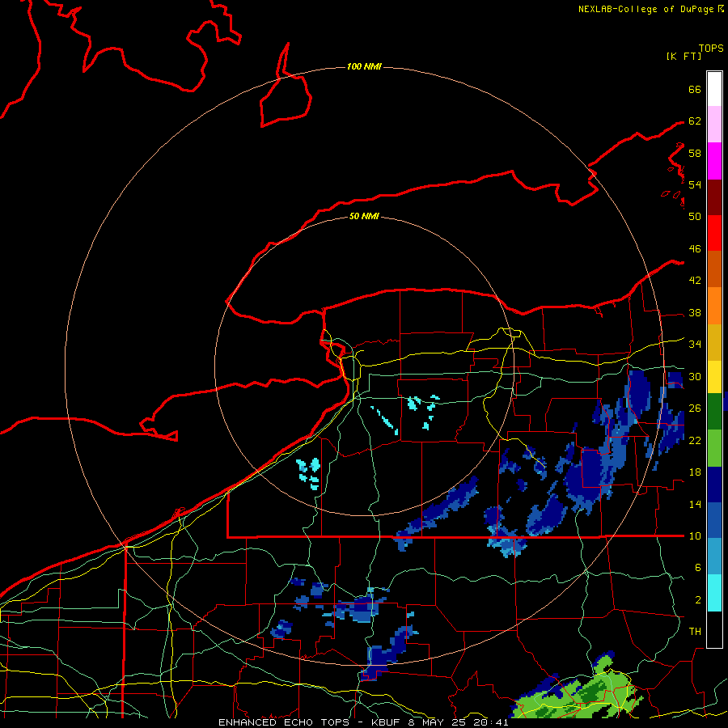Pick the navy blue legend swatch

point(714,485)
